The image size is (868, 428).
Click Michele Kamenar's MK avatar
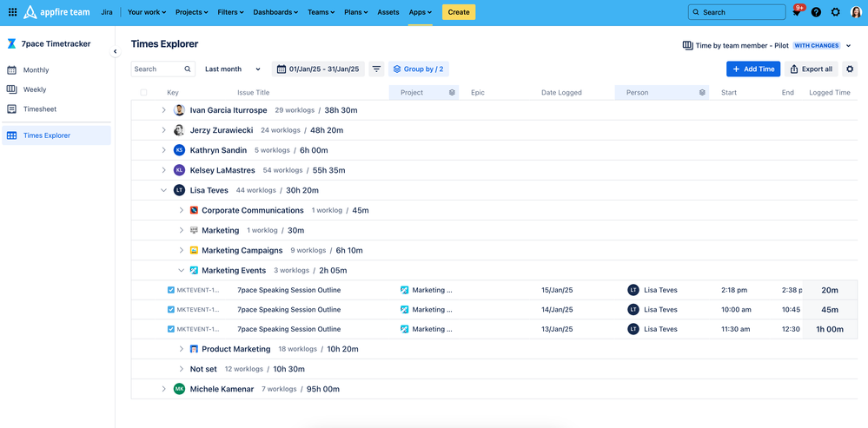(x=179, y=389)
